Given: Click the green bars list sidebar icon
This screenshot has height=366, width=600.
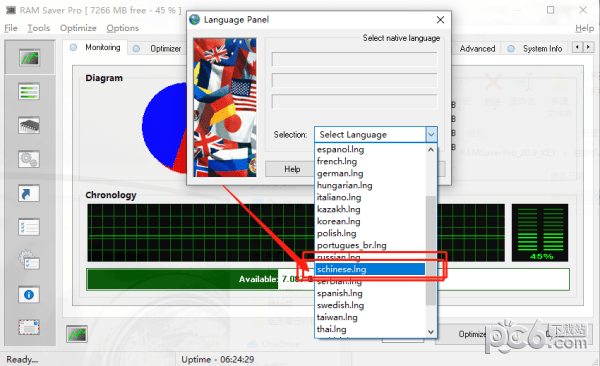Looking at the screenshot, I should (x=29, y=92).
